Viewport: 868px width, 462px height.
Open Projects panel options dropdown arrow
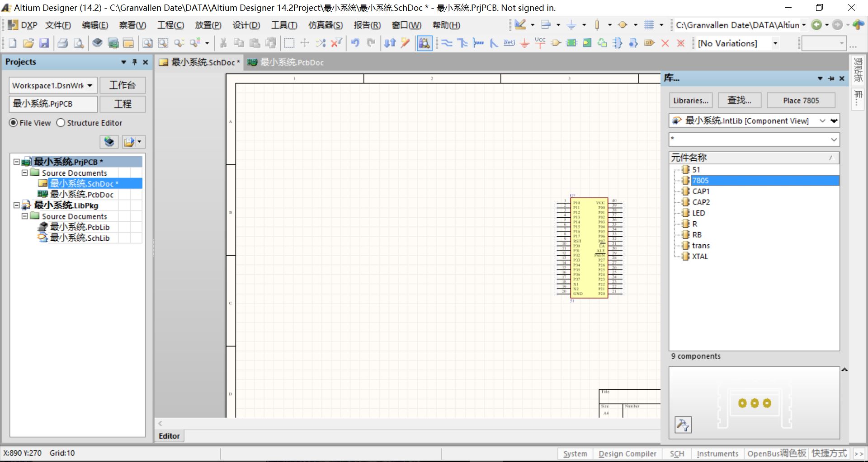pyautogui.click(x=123, y=62)
